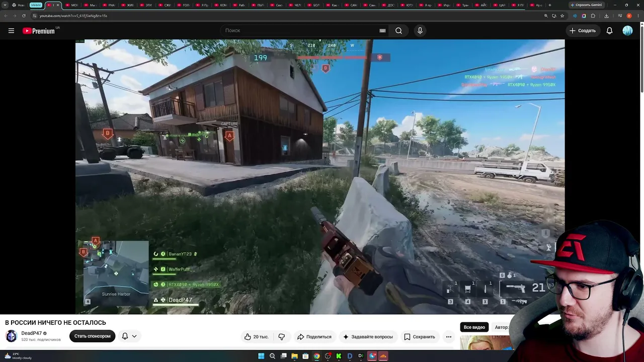Open OBS Studio from taskbar

pyautogui.click(x=328, y=356)
